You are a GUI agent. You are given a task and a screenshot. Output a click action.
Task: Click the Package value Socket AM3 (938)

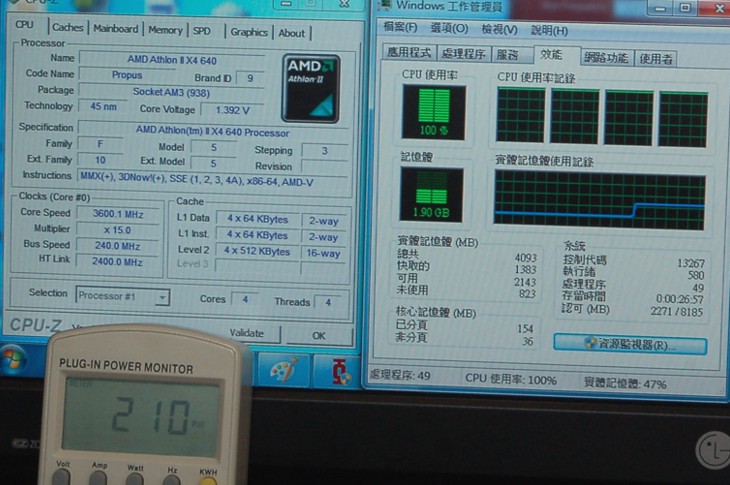tap(171, 92)
